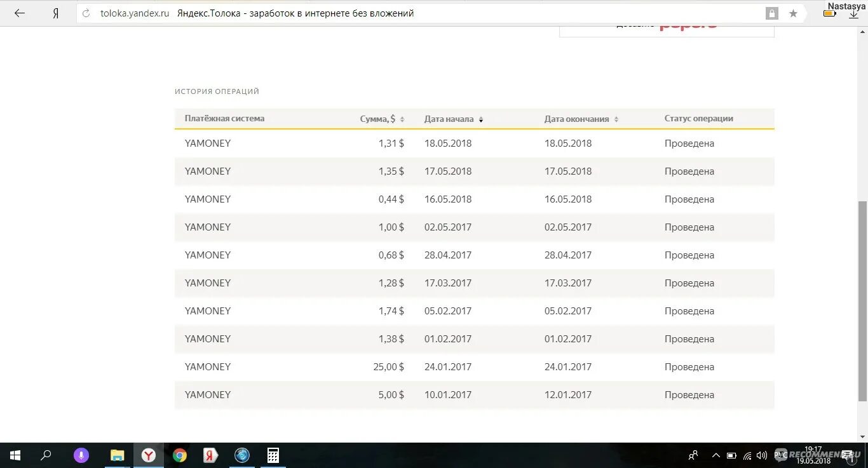Open the Windows Start menu
Viewport: 868px width, 468px height.
click(x=15, y=455)
